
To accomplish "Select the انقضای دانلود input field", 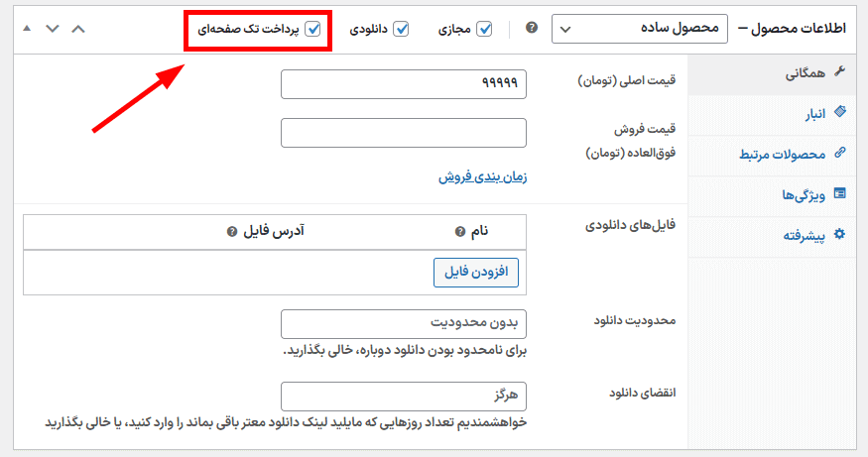I will coord(403,397).
